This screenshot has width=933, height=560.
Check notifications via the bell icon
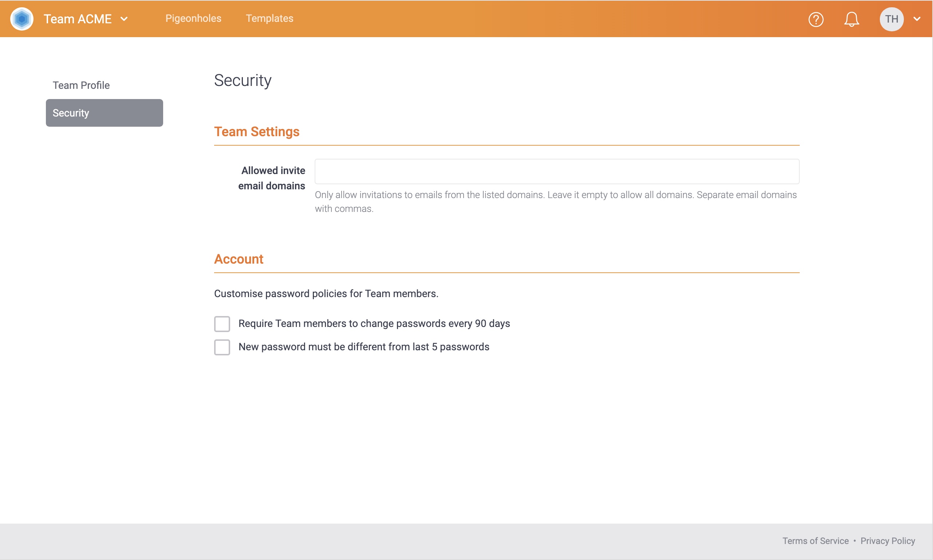tap(851, 19)
